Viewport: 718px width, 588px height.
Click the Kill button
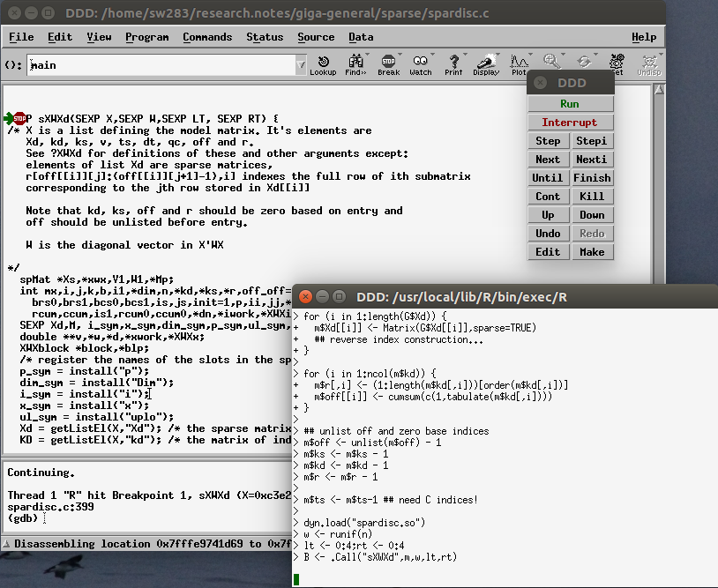point(592,197)
